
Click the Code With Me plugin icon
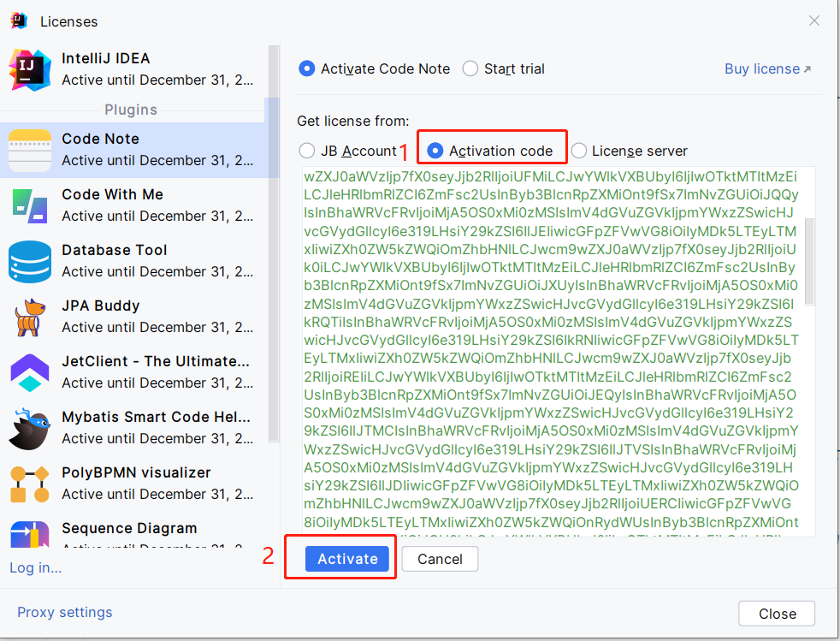click(30, 205)
